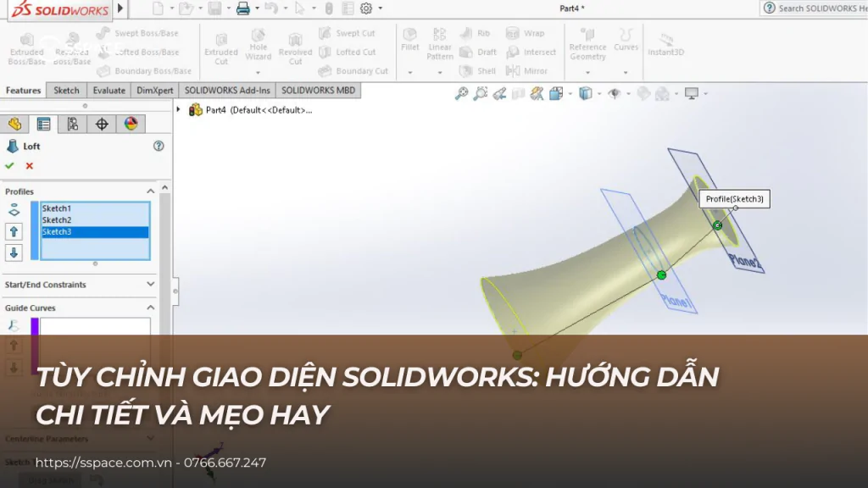The width and height of the screenshot is (868, 488).
Task: Open the PropertyManager tab icon
Action: click(44, 124)
